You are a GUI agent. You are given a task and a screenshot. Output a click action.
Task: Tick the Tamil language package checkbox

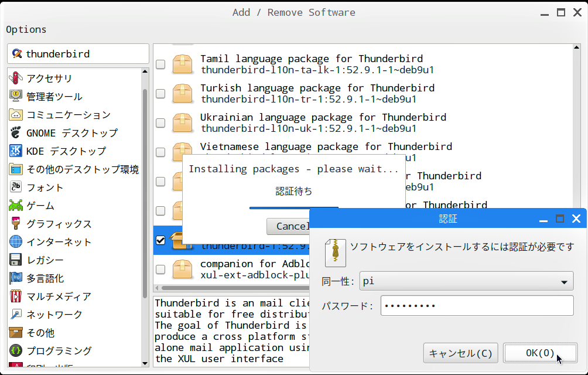coord(160,64)
